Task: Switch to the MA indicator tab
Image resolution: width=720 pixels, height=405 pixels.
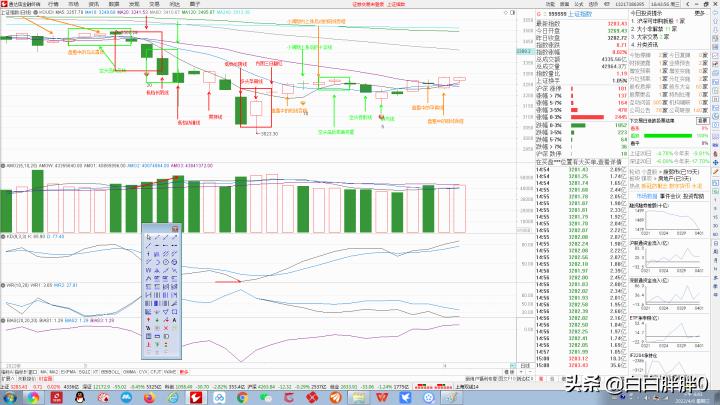Action: [x=44, y=372]
